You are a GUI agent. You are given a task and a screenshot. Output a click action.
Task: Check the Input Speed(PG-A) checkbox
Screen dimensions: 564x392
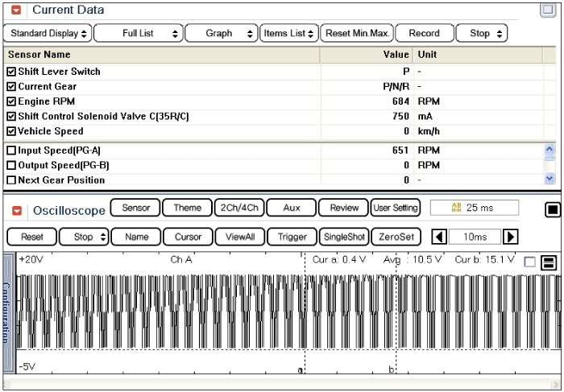[x=11, y=151]
